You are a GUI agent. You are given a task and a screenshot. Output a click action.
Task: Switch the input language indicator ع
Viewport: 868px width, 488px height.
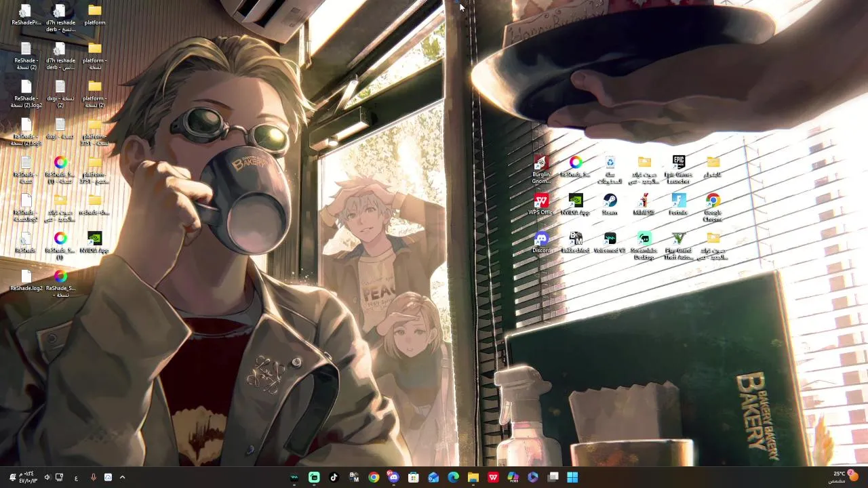76,477
